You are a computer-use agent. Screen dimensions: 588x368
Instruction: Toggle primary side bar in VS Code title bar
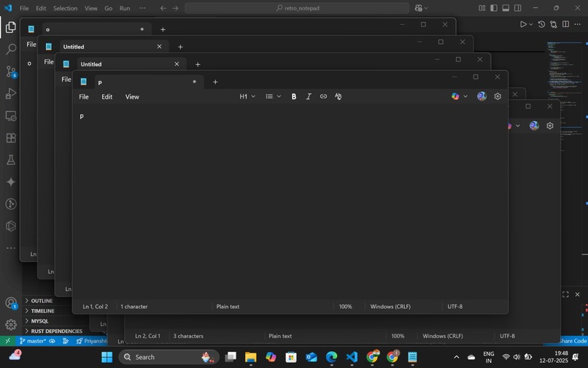click(494, 8)
